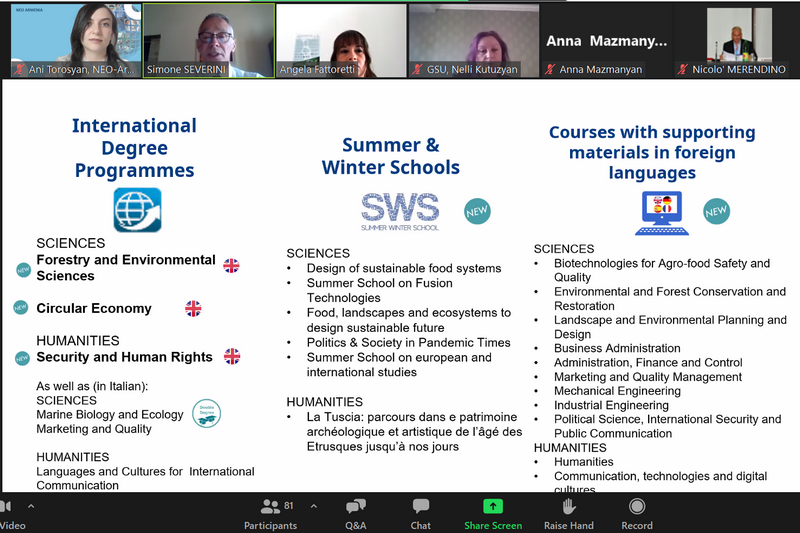Click the UK flag beside Circular Economy
This screenshot has height=533, width=800.
(x=193, y=308)
